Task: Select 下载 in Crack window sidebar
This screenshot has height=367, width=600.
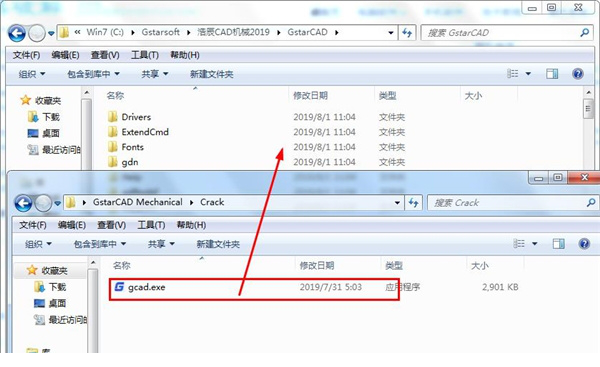Action: [51, 287]
